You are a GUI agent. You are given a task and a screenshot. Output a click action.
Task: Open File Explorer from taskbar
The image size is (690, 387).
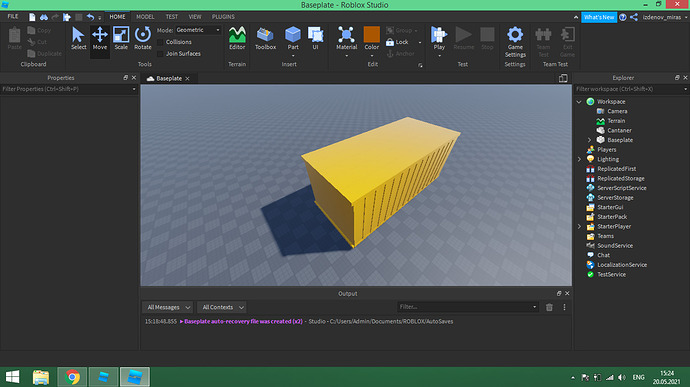[41, 377]
